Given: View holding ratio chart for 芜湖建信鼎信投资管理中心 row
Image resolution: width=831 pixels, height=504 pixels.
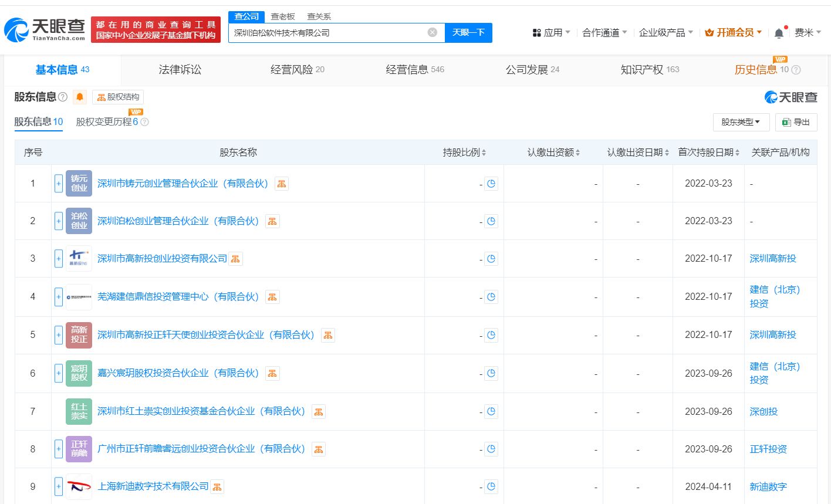Looking at the screenshot, I should point(491,297).
